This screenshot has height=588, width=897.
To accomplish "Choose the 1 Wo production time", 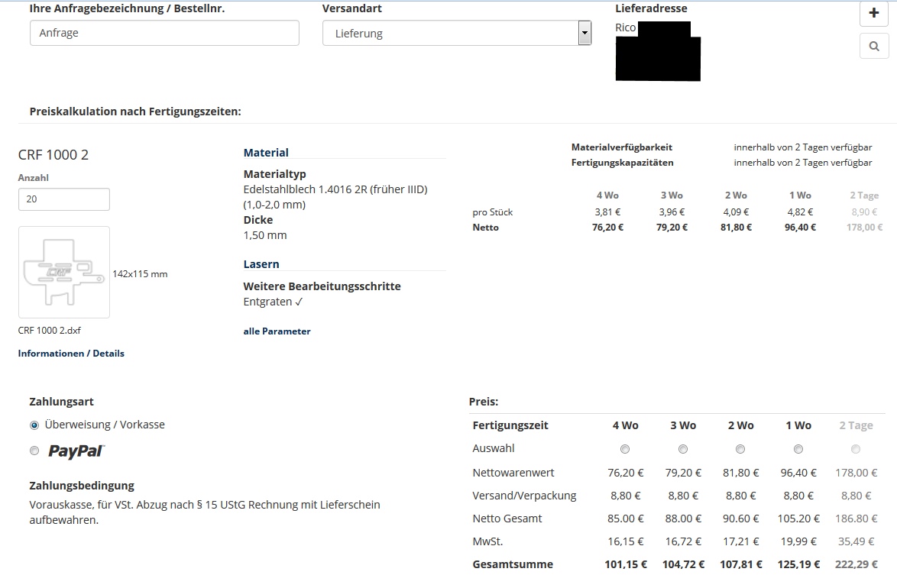I will [798, 449].
